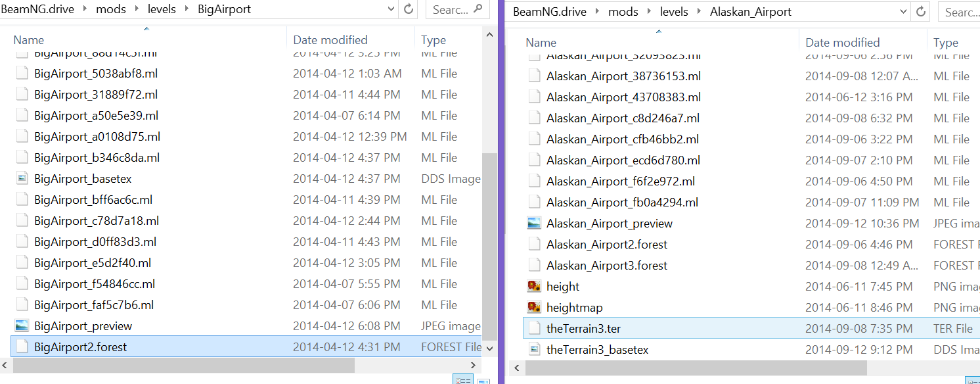Select BigAirport_bff6ac6c.ml
This screenshot has height=384, width=980.
(93, 200)
